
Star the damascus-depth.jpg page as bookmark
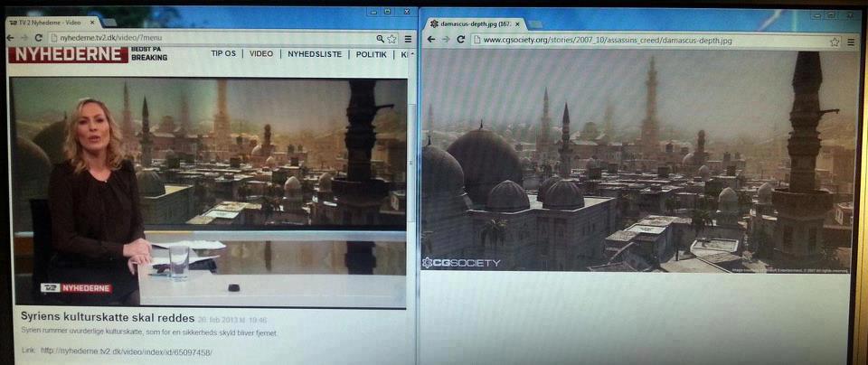835,41
